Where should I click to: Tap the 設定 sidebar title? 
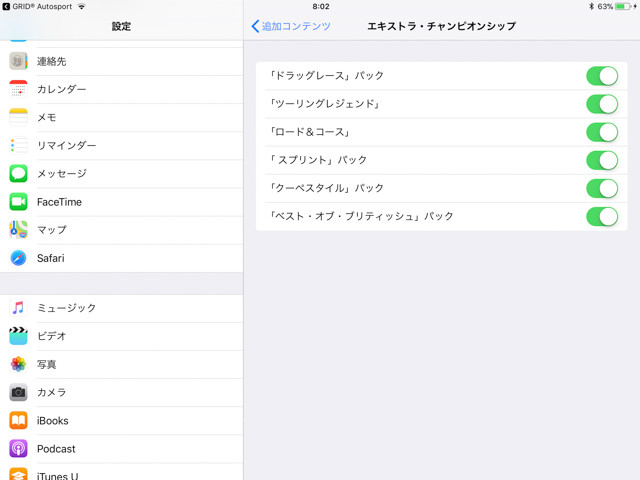point(121,26)
